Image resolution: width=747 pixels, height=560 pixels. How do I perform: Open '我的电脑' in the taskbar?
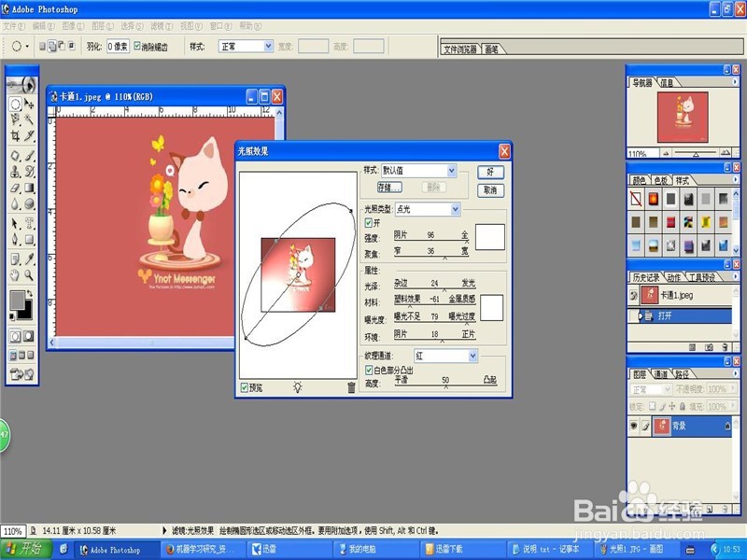374,549
